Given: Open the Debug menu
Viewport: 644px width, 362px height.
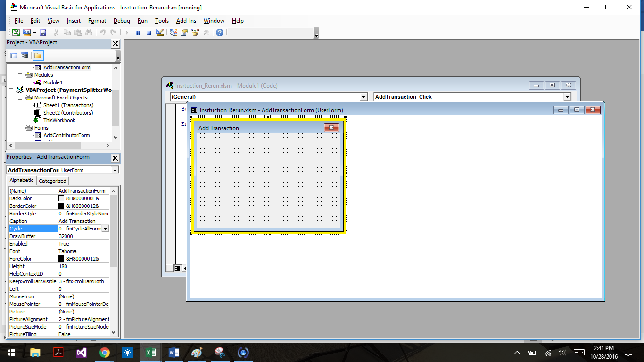Looking at the screenshot, I should pyautogui.click(x=122, y=21).
